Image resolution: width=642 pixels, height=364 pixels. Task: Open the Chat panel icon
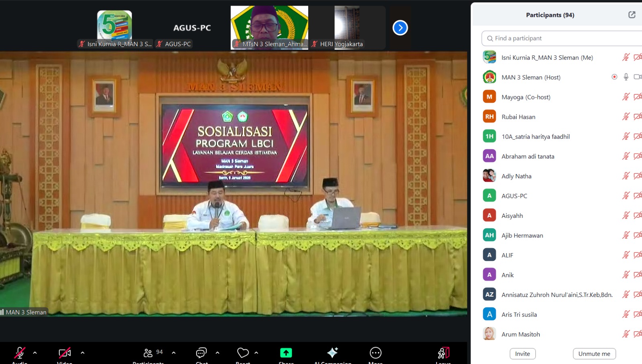[201, 353]
